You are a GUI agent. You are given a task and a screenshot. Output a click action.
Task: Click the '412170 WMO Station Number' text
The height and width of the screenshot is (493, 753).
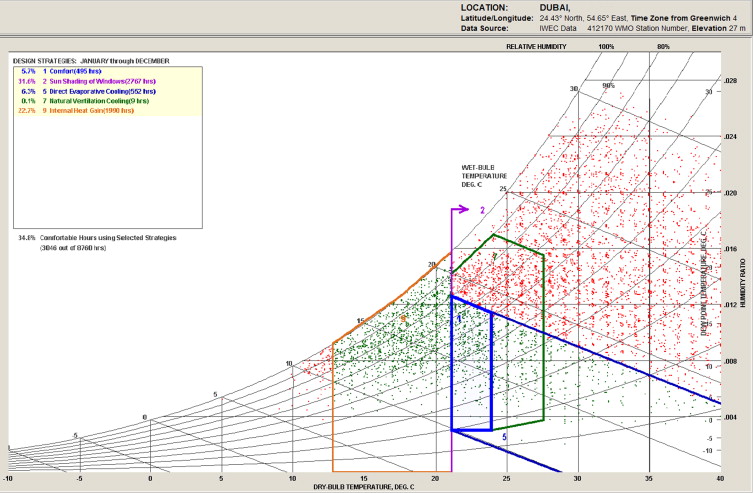point(638,28)
